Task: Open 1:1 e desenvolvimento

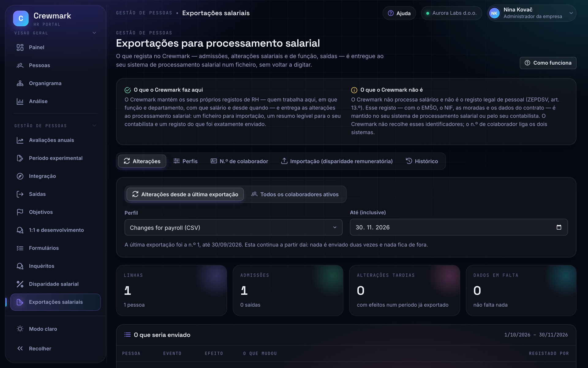Action: tap(55, 230)
